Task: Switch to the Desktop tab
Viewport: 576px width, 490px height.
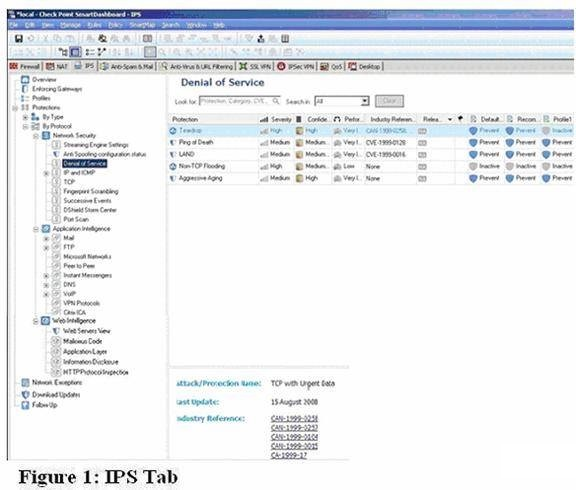Action: tap(364, 66)
